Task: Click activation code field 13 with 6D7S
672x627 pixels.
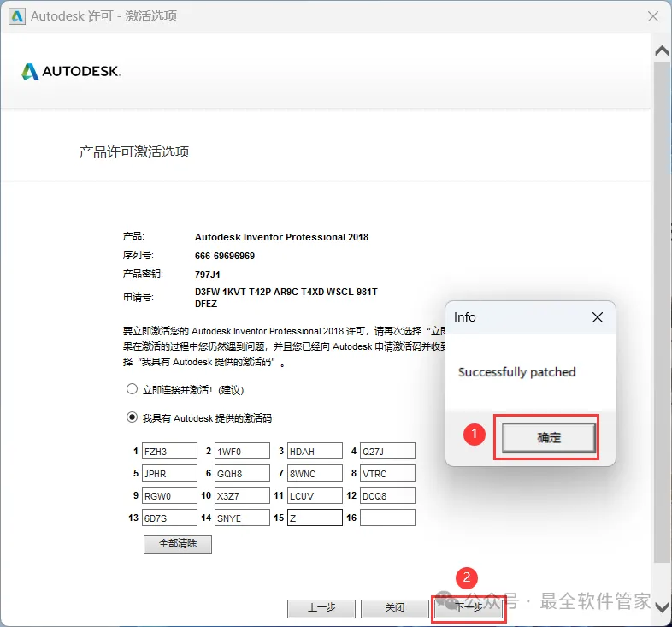Action: 170,518
